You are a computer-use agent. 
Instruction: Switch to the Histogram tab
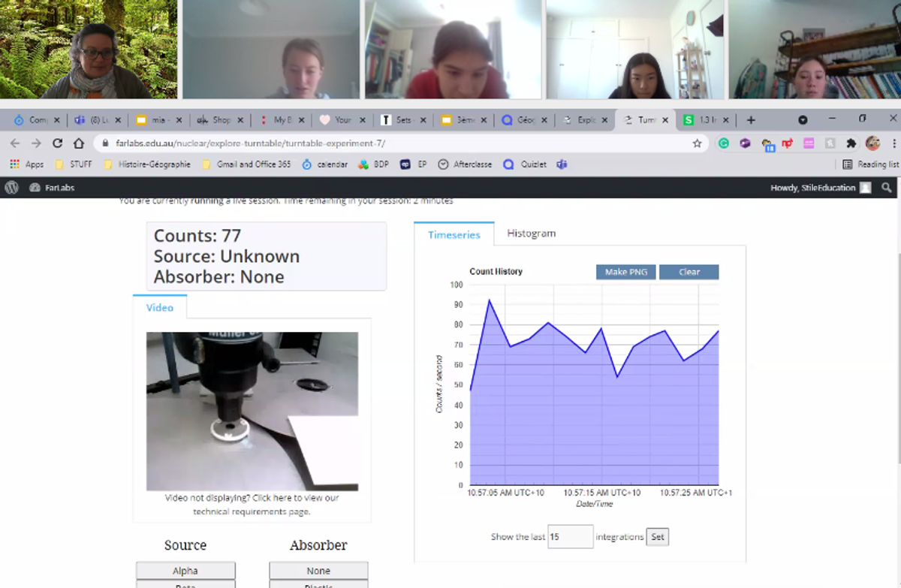click(x=531, y=234)
